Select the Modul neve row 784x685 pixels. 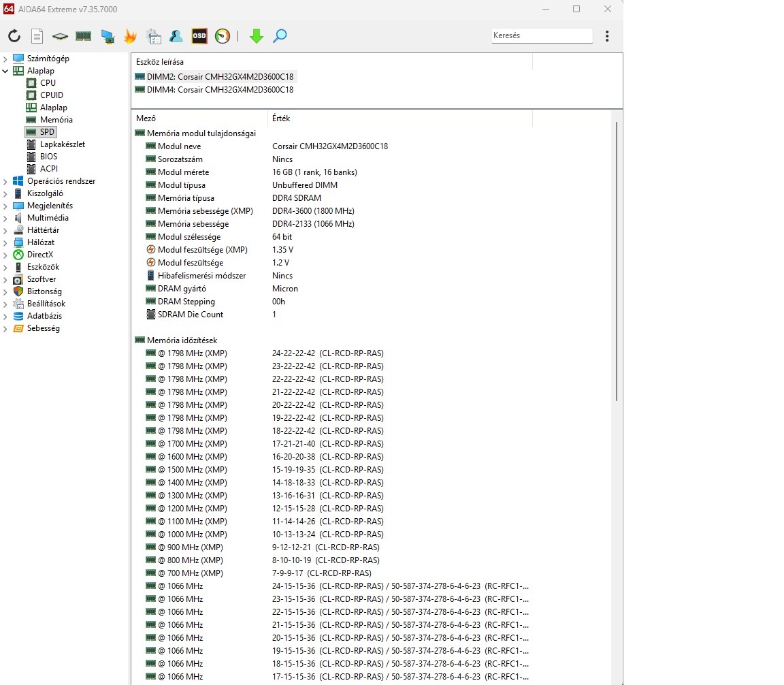(x=332, y=146)
